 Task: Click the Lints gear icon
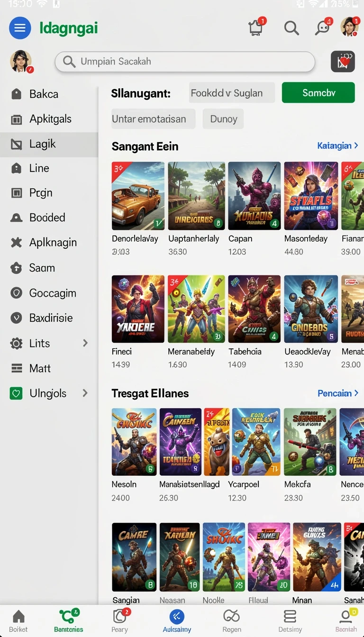coord(17,344)
